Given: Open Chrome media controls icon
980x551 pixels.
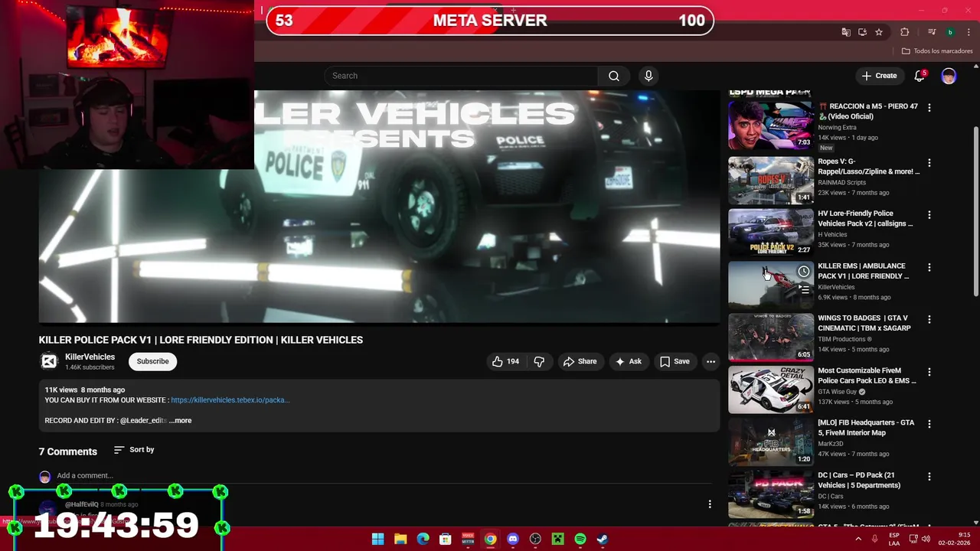Looking at the screenshot, I should pyautogui.click(x=932, y=32).
